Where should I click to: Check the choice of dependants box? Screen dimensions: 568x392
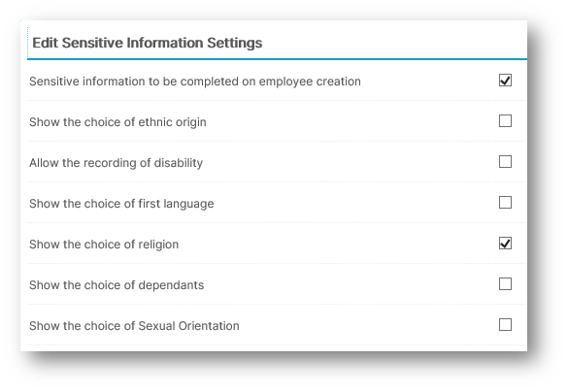point(505,284)
